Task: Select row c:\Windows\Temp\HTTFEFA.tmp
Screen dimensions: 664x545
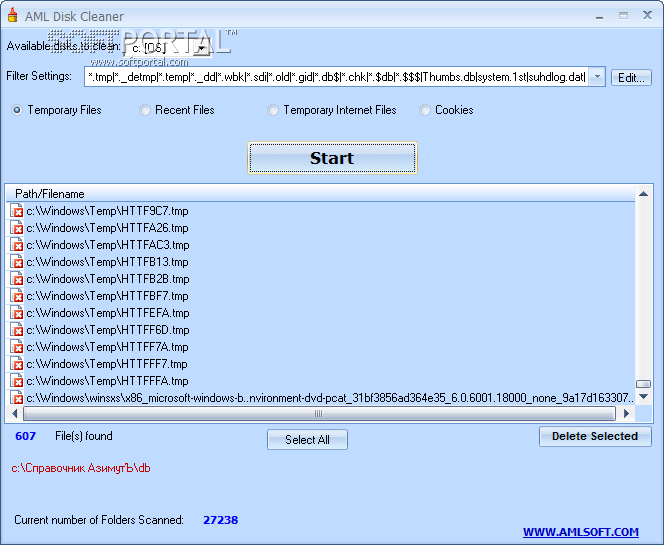Action: pos(321,312)
